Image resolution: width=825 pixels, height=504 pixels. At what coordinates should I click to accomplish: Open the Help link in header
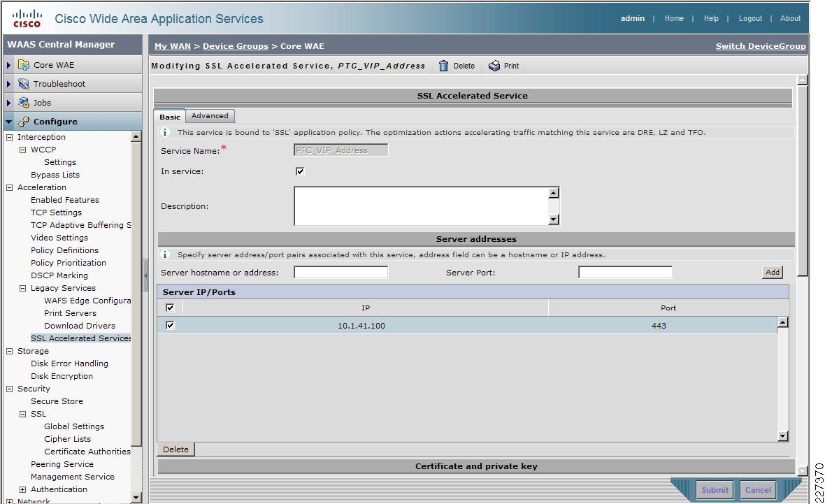711,18
